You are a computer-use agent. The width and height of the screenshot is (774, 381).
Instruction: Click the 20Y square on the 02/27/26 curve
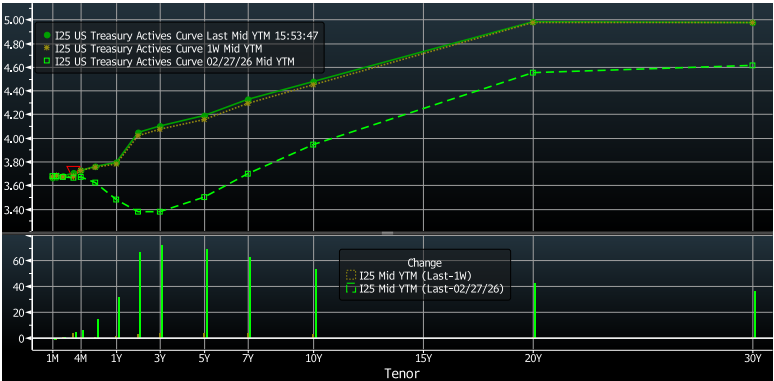point(533,73)
